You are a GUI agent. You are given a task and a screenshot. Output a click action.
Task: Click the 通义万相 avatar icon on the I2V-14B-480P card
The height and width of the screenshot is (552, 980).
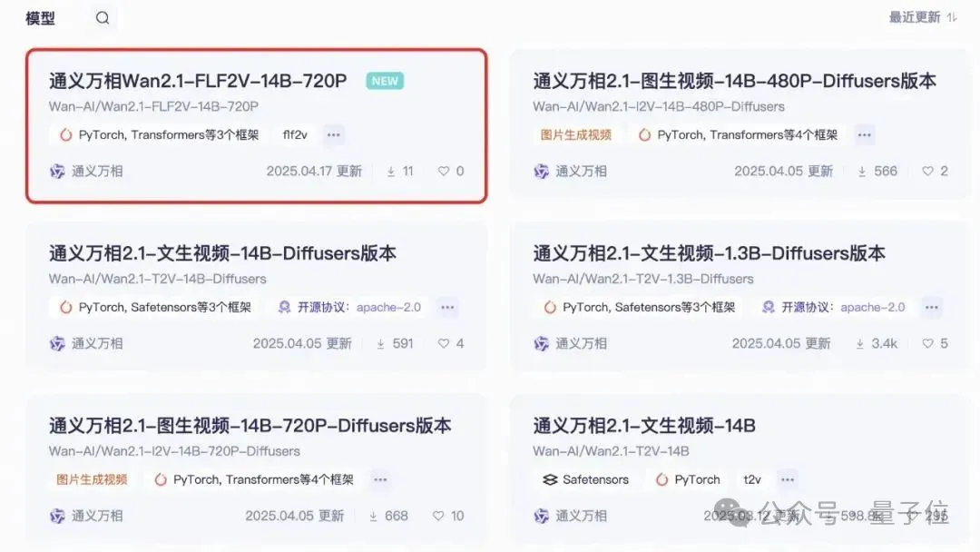[541, 172]
